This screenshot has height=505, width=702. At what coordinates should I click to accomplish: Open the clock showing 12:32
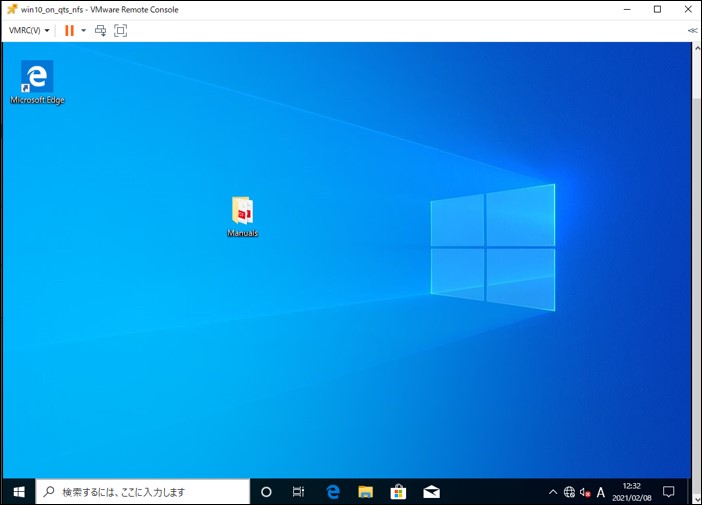pos(632,492)
